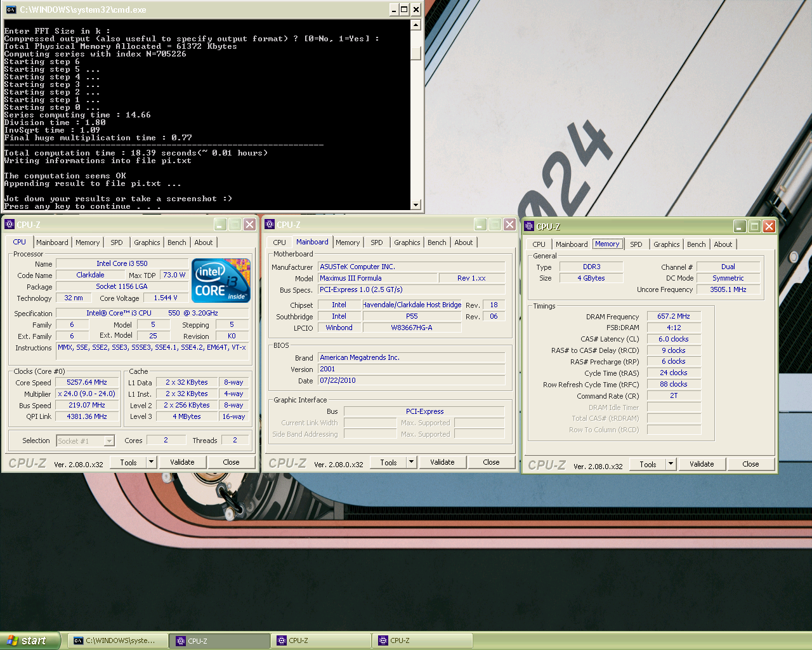This screenshot has width=812, height=650.
Task: Open the Graphics tab in the first CPU-Z window
Action: pyautogui.click(x=147, y=242)
